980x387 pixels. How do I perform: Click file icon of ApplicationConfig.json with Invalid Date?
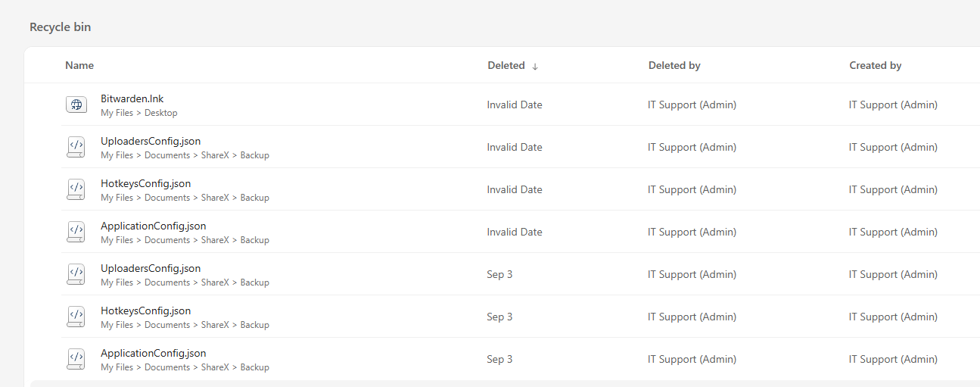[76, 232]
